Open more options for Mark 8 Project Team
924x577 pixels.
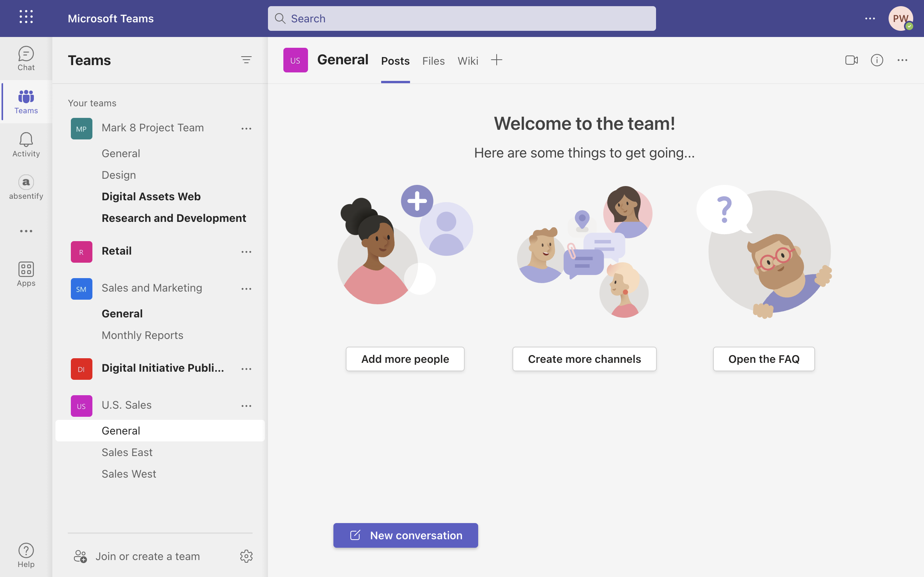246,129
